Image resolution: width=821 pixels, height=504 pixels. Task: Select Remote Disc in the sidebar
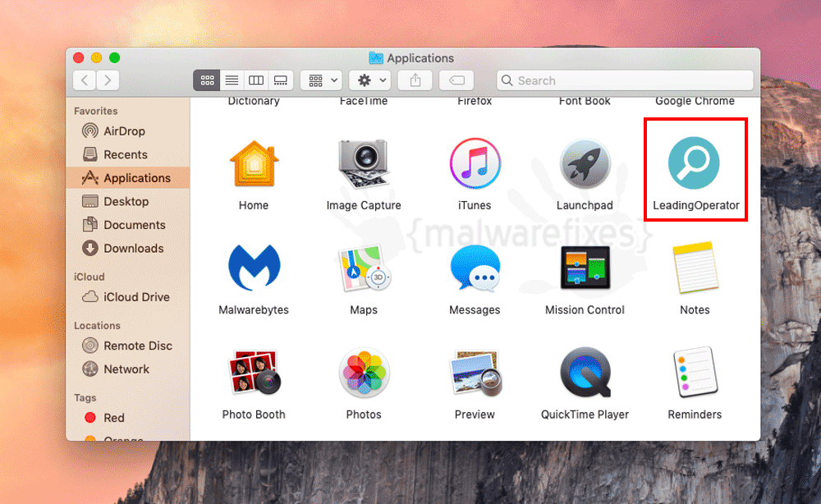(128, 346)
